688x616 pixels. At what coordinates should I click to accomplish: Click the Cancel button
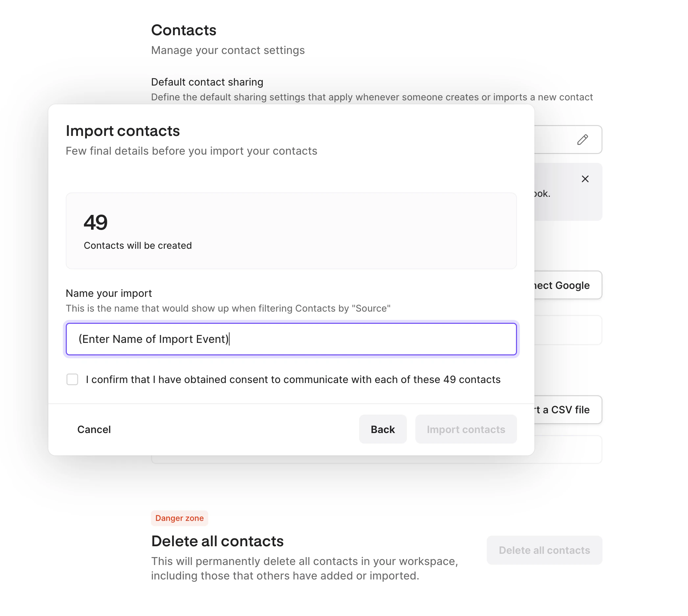[x=94, y=429]
